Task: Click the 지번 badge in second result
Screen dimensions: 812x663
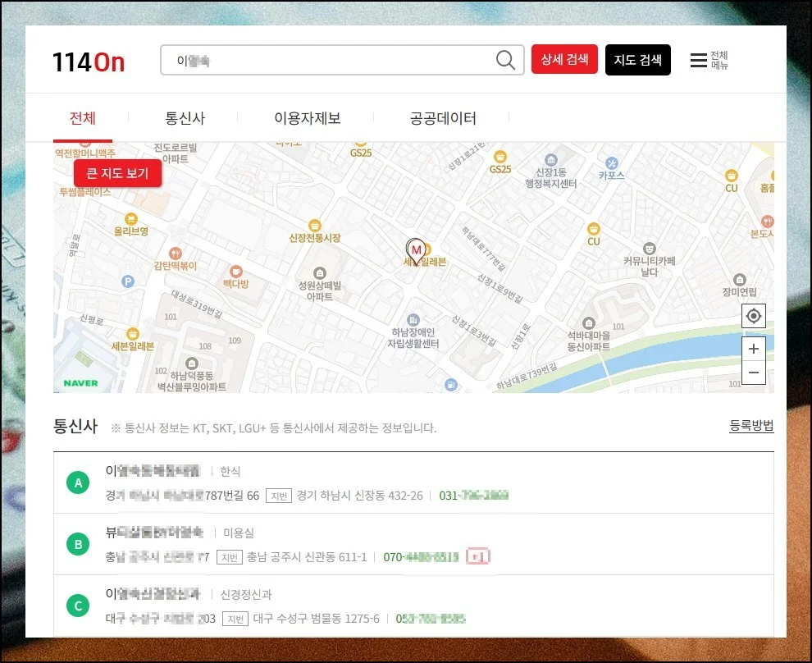Action: pos(229,557)
